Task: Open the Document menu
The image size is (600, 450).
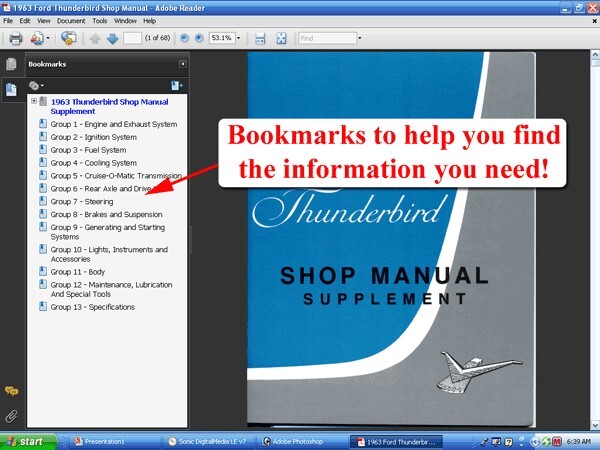Action: [71, 21]
